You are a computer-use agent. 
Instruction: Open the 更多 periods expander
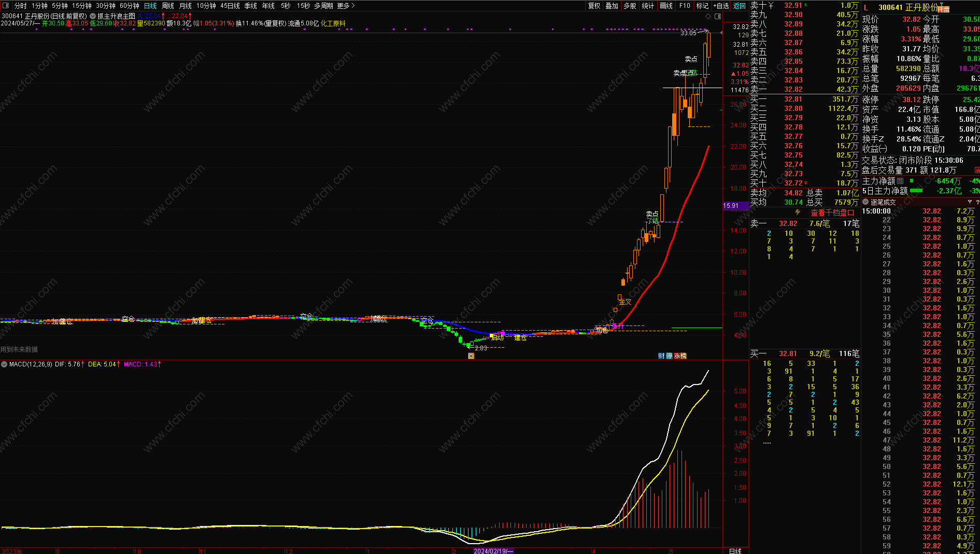click(346, 6)
